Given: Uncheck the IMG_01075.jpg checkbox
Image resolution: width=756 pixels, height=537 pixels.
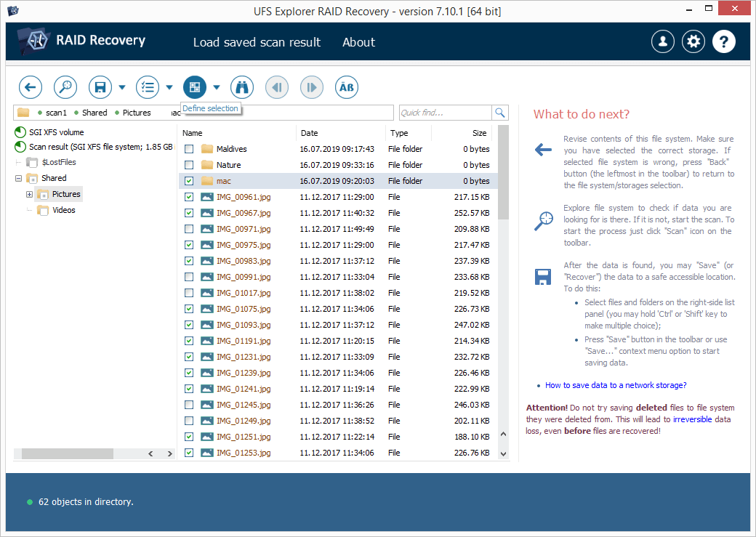Looking at the screenshot, I should click(189, 309).
